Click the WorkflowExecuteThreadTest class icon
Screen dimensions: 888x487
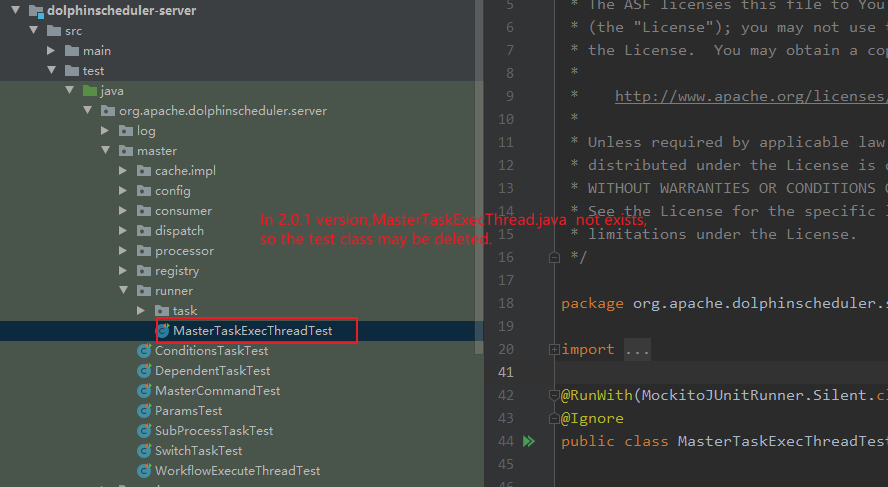(x=144, y=471)
